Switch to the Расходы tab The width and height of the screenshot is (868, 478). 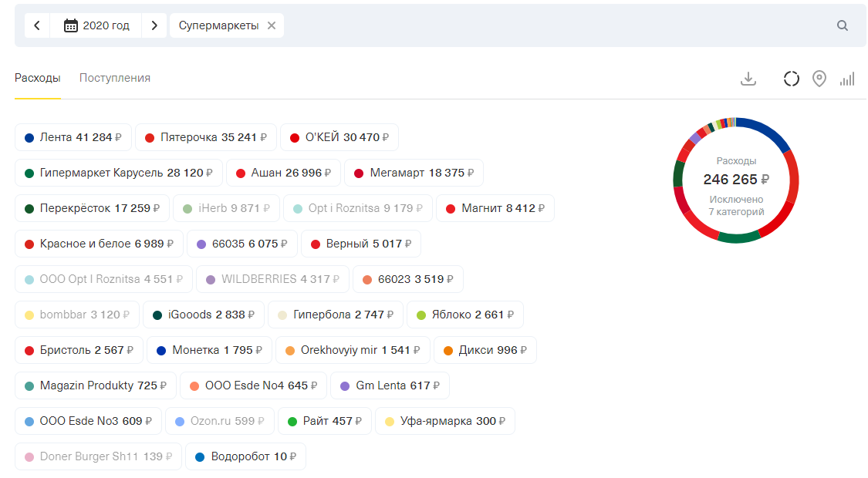(x=37, y=78)
